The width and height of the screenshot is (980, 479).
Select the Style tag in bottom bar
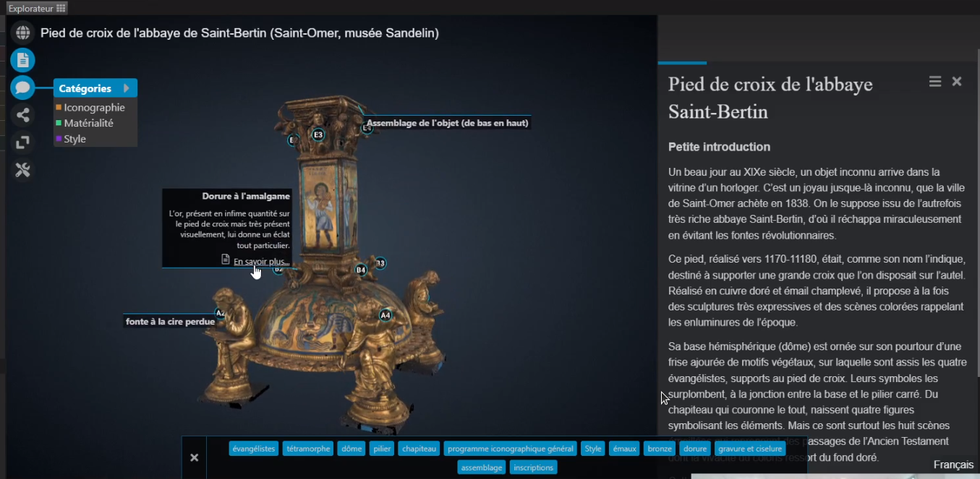tap(593, 449)
